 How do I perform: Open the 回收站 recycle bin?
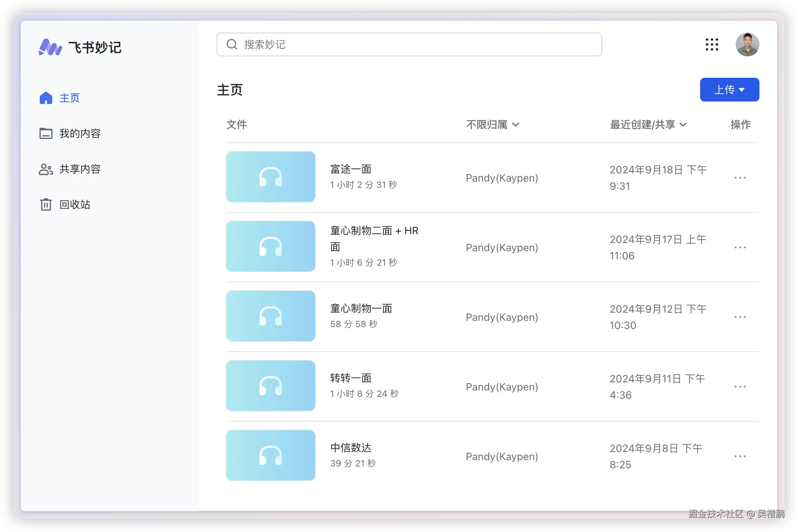(x=75, y=205)
